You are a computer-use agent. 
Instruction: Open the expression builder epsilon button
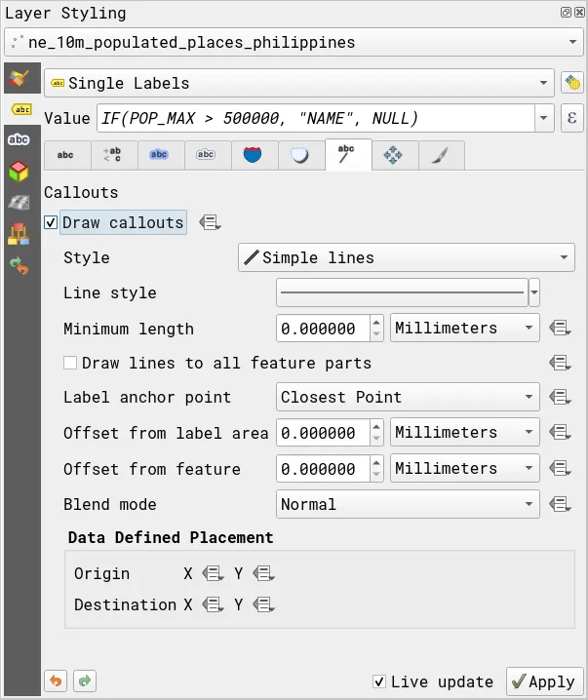(572, 118)
